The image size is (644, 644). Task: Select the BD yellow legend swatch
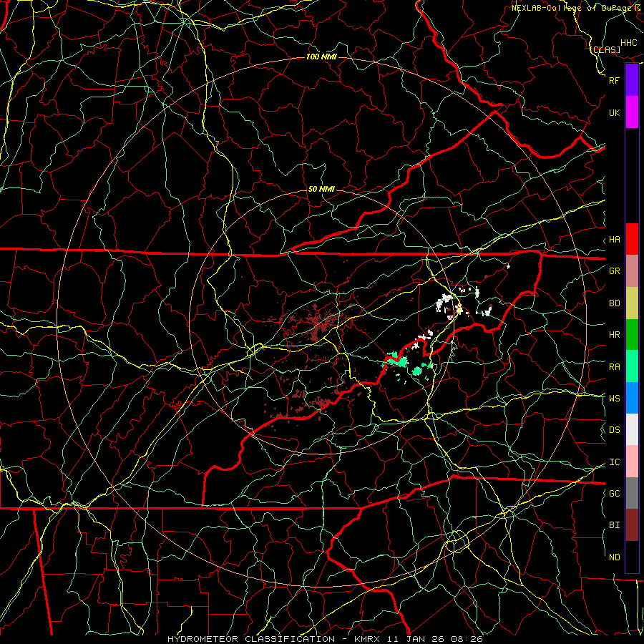click(632, 303)
